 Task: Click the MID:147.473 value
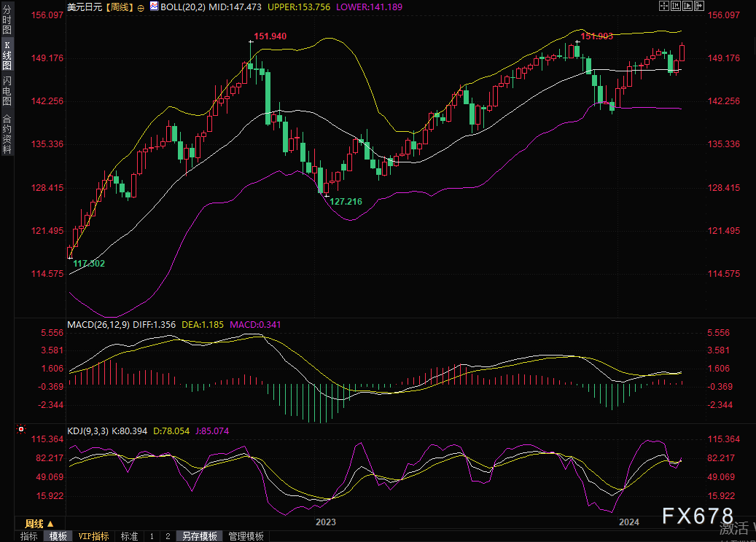235,7
